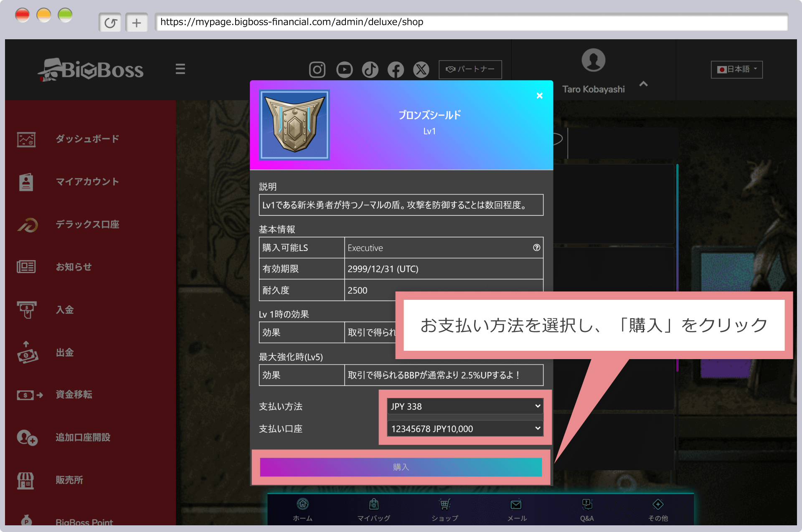Open マイバッグ in bottom navigation

pyautogui.click(x=374, y=510)
